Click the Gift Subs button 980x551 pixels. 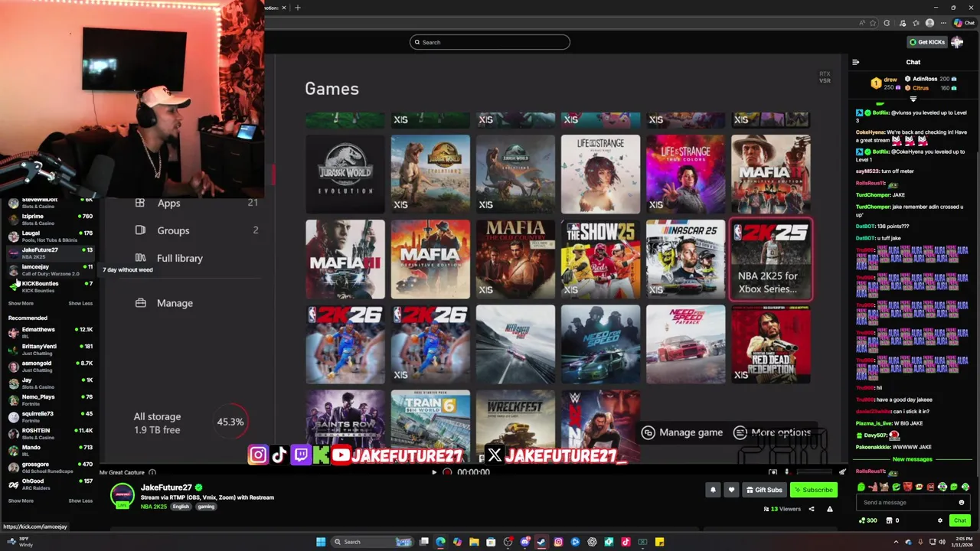[764, 490]
